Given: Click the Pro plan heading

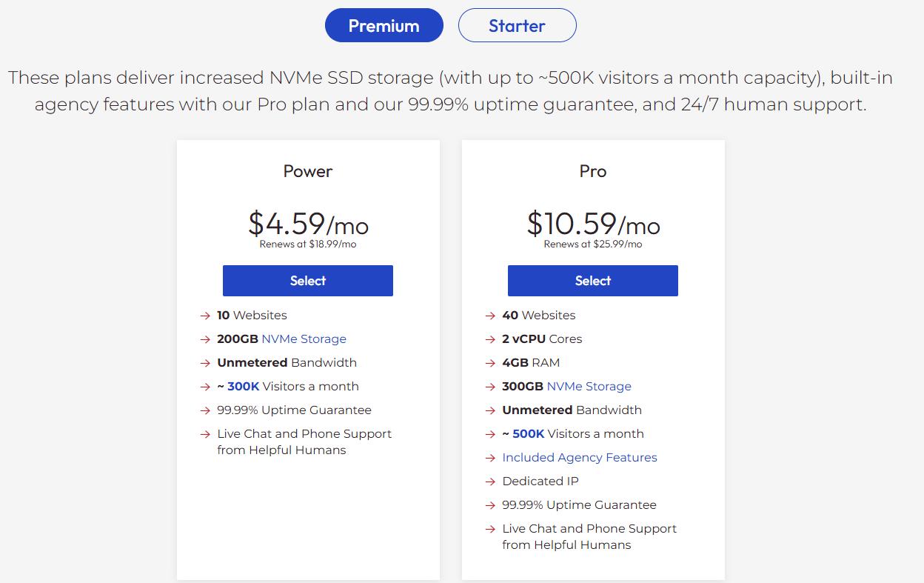Looking at the screenshot, I should tap(592, 171).
